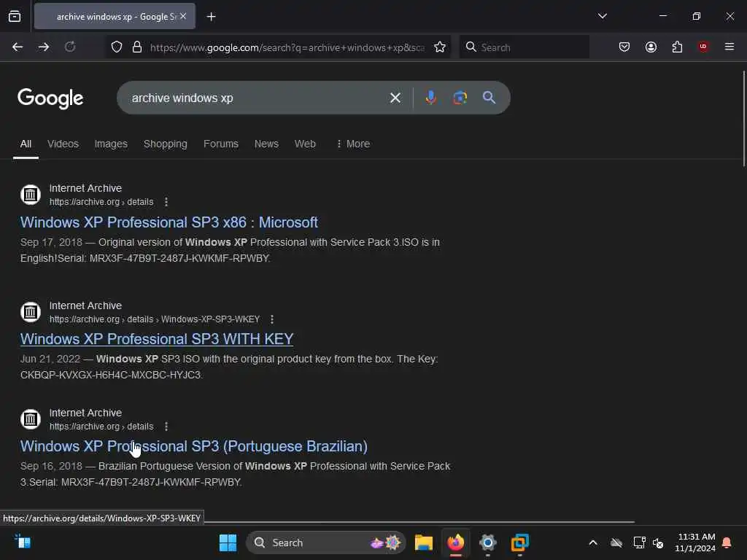Close the 'archive windows xp' tab

click(183, 16)
